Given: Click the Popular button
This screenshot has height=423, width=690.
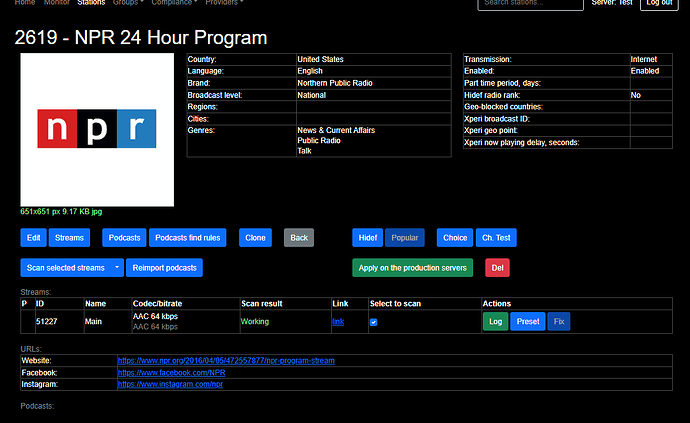Looking at the screenshot, I should pos(404,238).
